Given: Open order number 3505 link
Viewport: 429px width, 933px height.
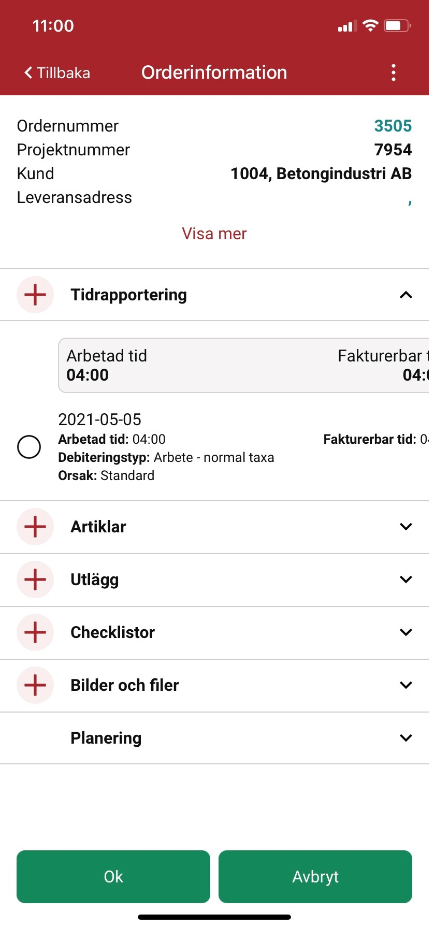Looking at the screenshot, I should 393,126.
